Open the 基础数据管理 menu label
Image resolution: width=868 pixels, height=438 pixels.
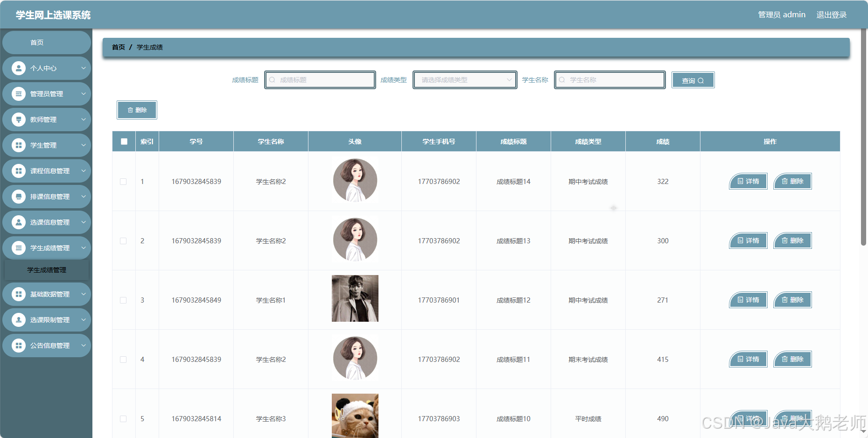pos(50,294)
